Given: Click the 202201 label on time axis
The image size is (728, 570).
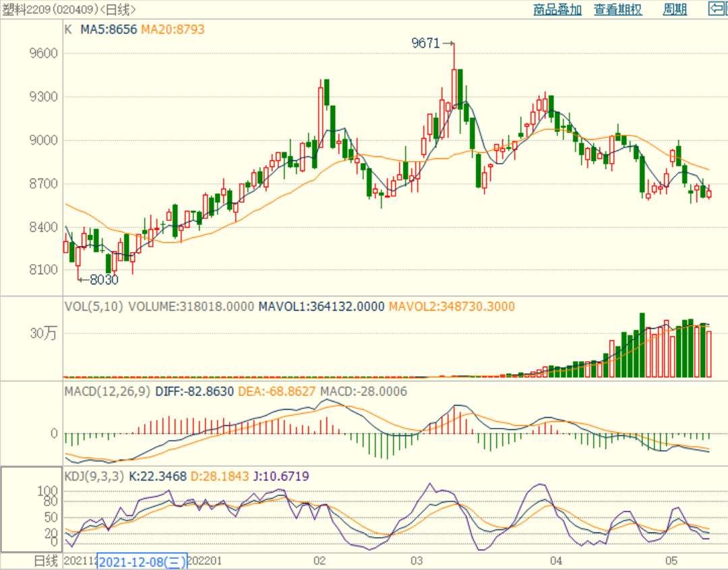Looking at the screenshot, I should (206, 561).
